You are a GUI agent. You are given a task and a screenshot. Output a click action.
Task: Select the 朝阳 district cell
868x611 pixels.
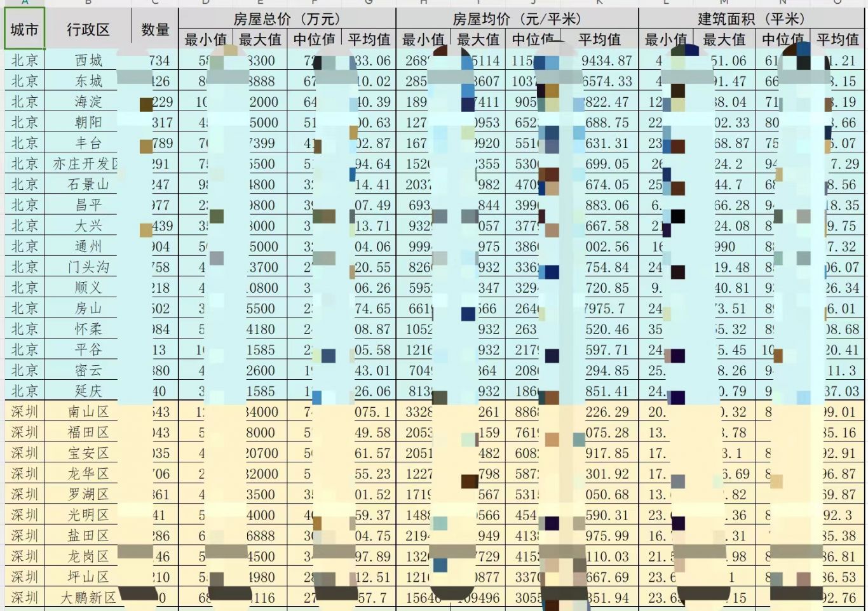[x=88, y=122]
